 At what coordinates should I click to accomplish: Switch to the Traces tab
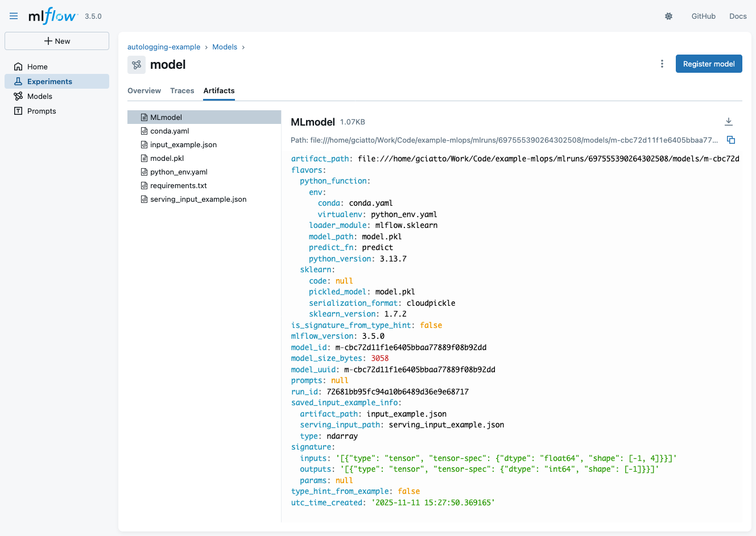coord(182,90)
